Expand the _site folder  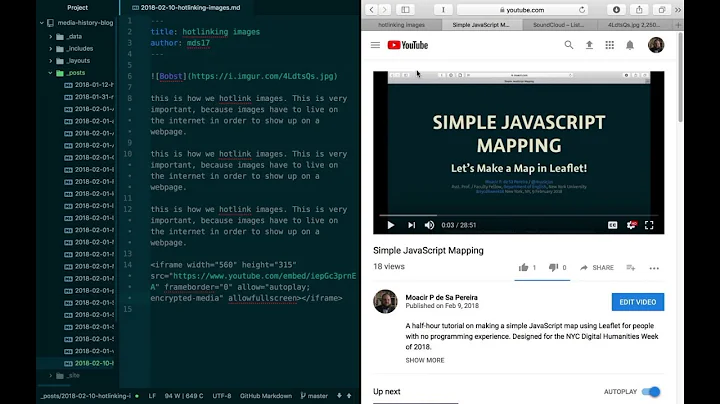click(51, 376)
